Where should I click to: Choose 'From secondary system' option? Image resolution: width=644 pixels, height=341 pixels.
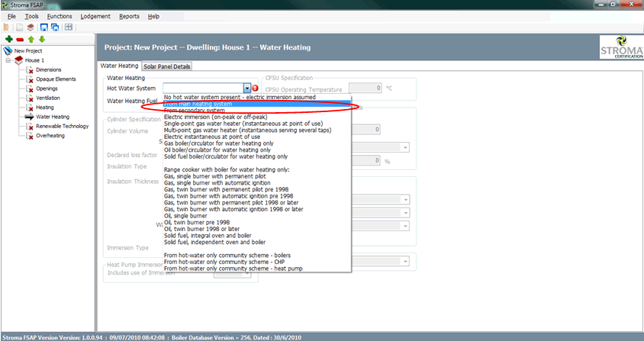point(257,111)
